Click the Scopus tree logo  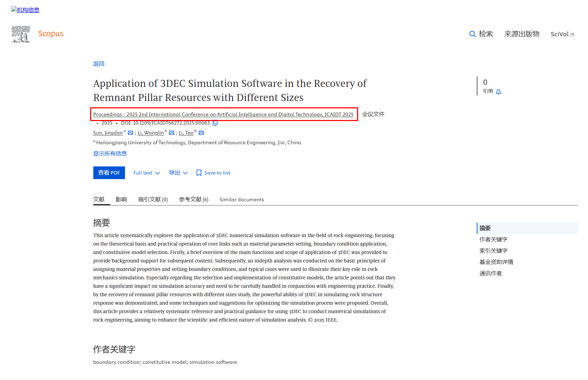[21, 34]
